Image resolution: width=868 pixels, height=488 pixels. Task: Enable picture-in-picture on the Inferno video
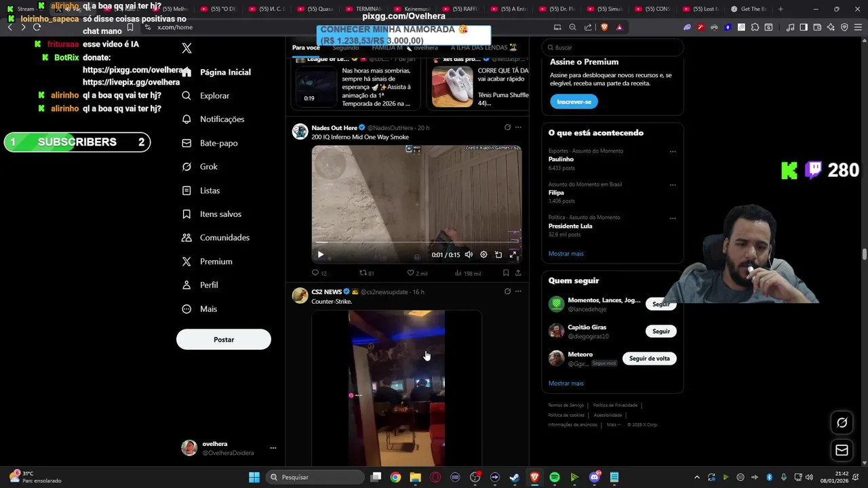[498, 255]
